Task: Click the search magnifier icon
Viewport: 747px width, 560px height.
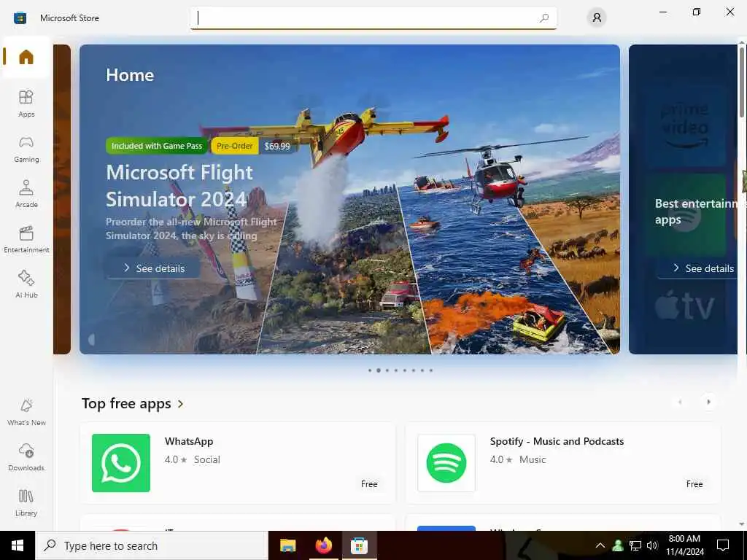Action: click(544, 18)
